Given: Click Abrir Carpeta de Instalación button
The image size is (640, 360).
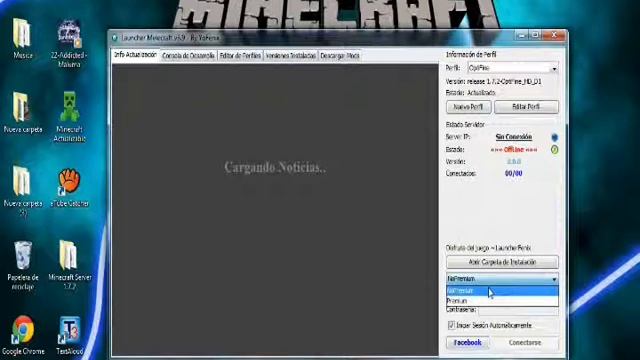Looking at the screenshot, I should 502,262.
